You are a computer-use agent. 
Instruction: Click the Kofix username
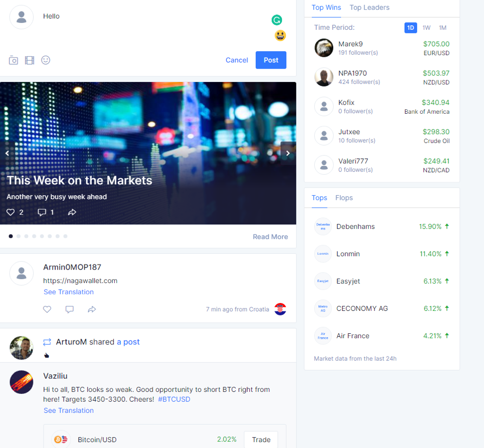346,102
